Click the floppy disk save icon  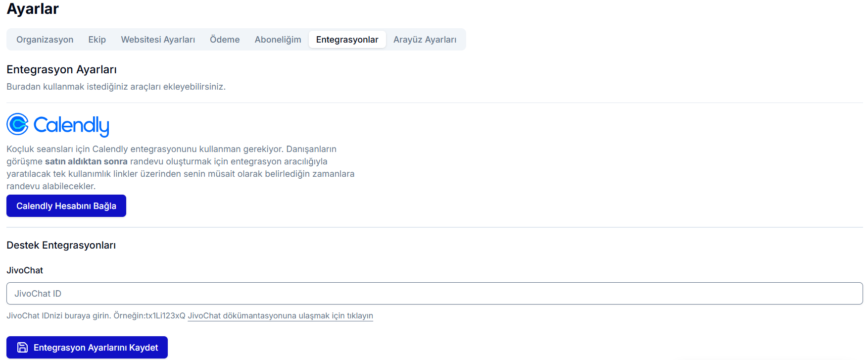(22, 348)
